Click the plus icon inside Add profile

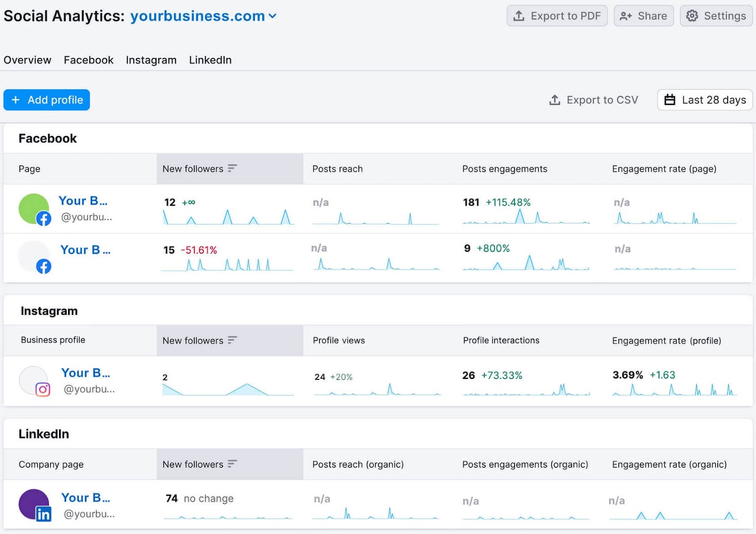(x=16, y=100)
